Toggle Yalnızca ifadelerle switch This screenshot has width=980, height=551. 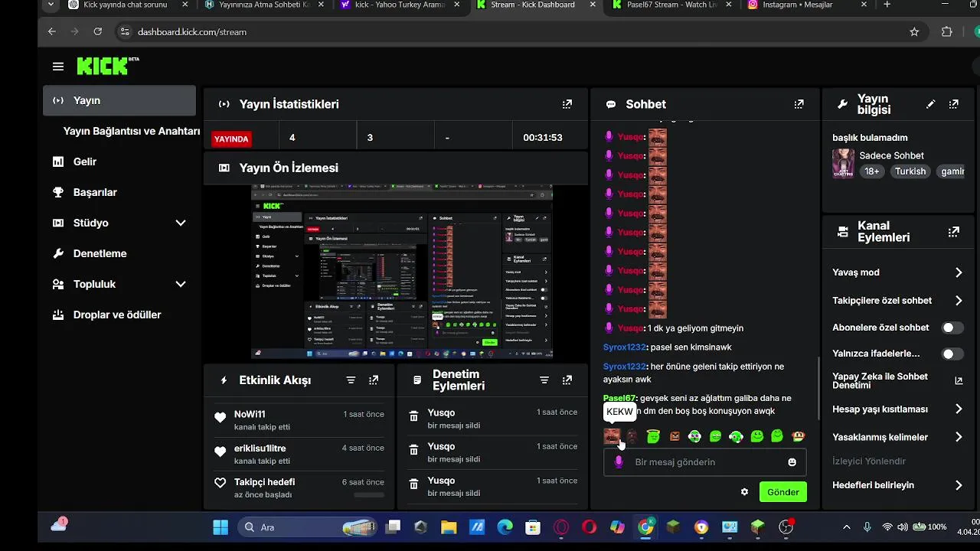[x=952, y=354]
